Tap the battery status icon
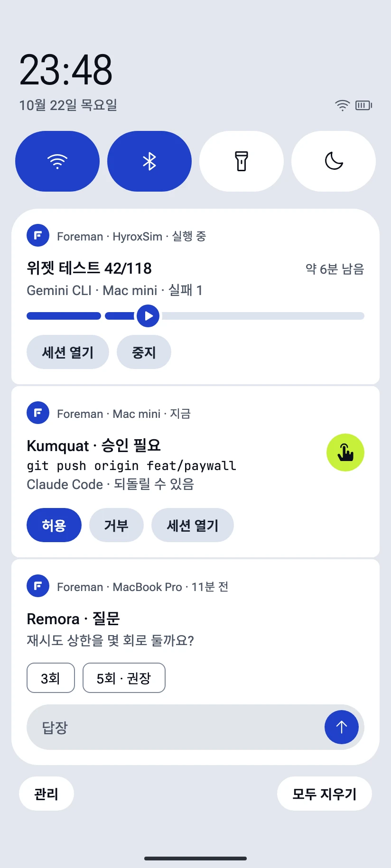 click(x=363, y=105)
